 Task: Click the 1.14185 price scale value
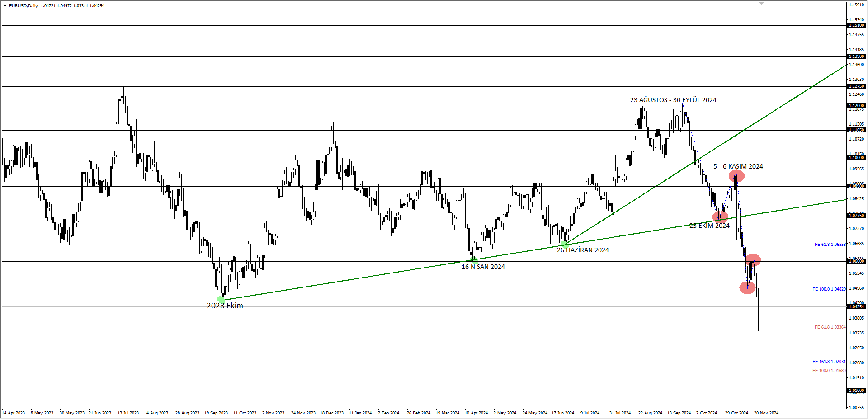pos(857,50)
